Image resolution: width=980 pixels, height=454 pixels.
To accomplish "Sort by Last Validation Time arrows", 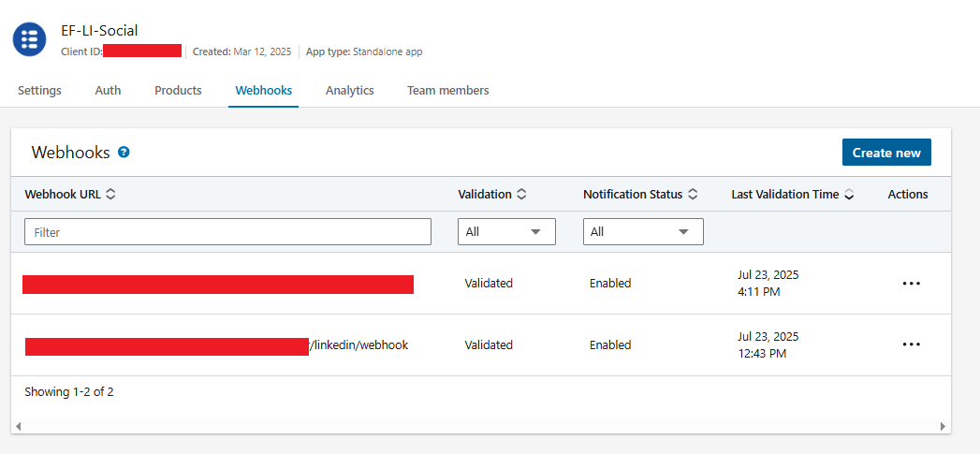I will tap(849, 195).
